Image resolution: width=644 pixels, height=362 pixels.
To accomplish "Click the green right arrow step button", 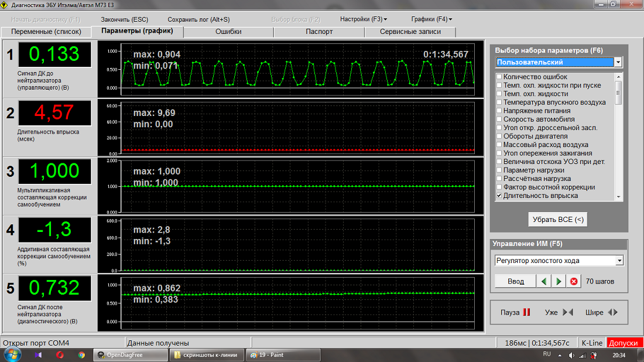I will pyautogui.click(x=559, y=281).
